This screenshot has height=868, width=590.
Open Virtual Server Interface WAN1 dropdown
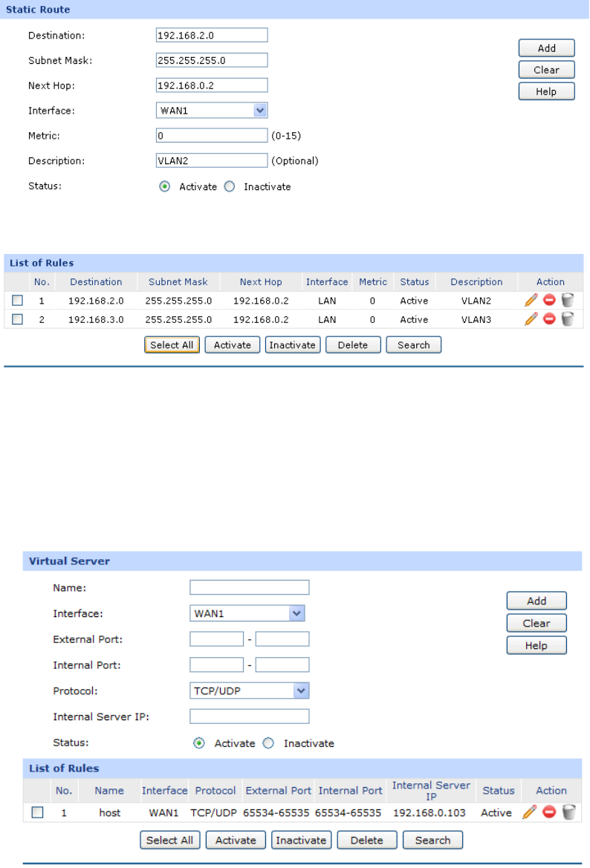click(247, 613)
